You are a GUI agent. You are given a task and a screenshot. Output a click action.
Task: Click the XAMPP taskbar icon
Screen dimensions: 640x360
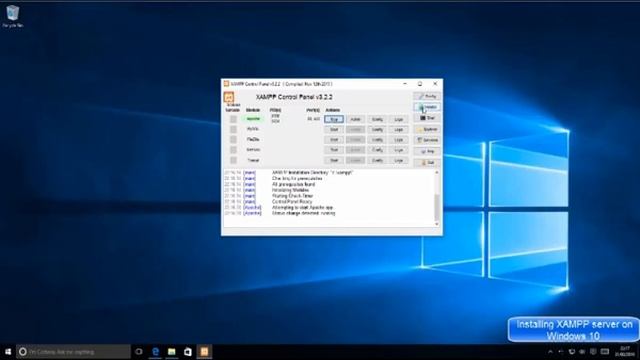pos(204,351)
